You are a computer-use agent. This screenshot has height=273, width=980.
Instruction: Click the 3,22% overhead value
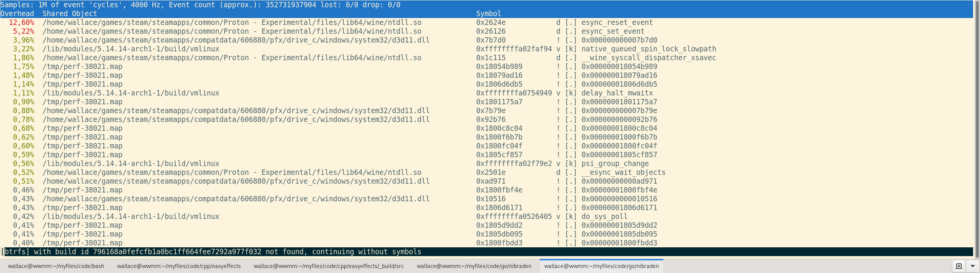24,49
